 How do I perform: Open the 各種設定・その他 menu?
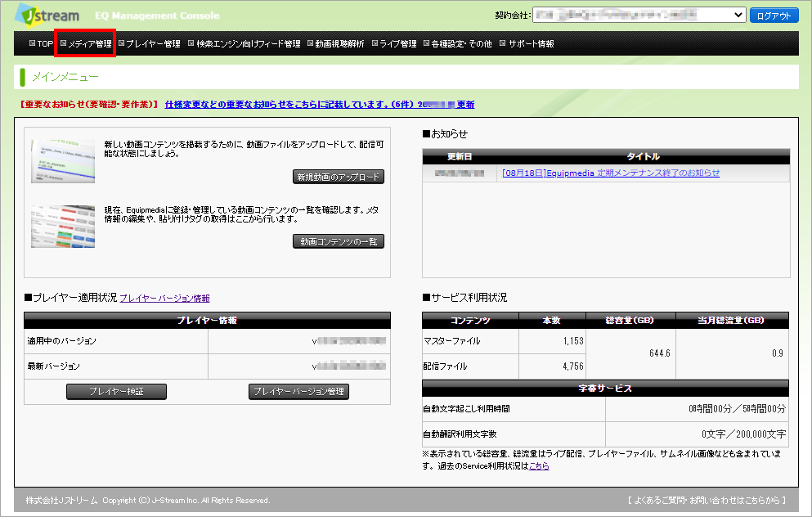pos(458,44)
